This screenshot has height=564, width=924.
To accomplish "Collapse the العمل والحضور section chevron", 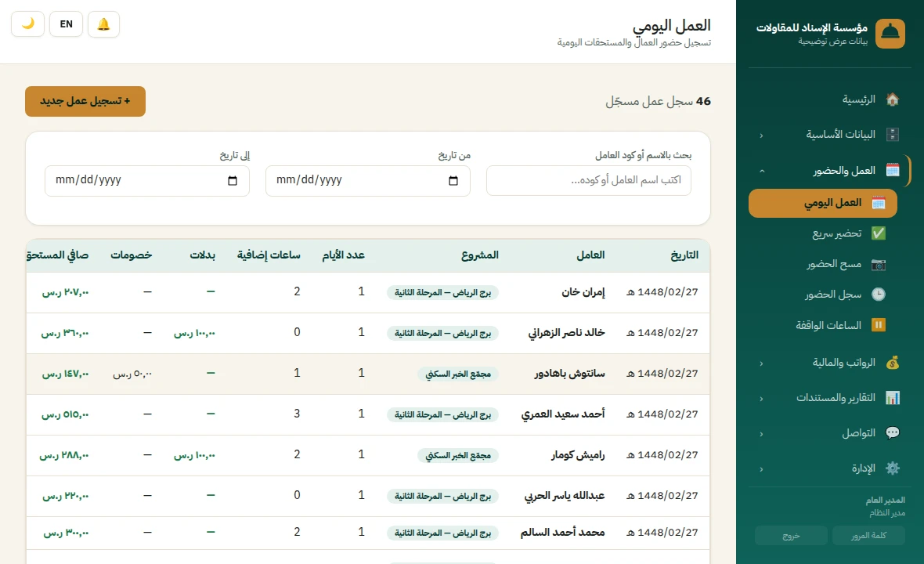I will (761, 171).
